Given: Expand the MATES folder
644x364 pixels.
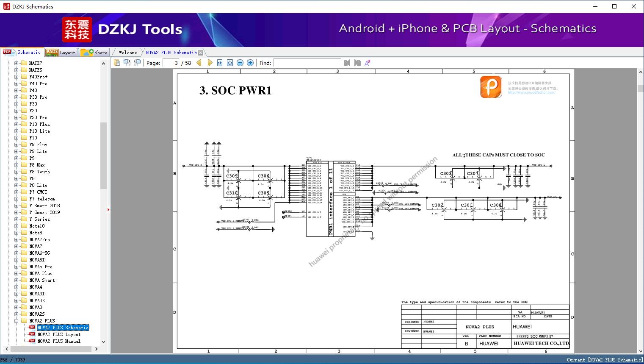Looking at the screenshot, I should [x=17, y=70].
